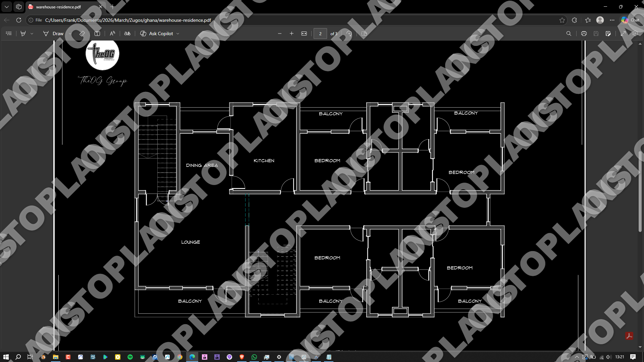The image size is (644, 362).
Task: Select the Erase tool
Action: [x=82, y=34]
